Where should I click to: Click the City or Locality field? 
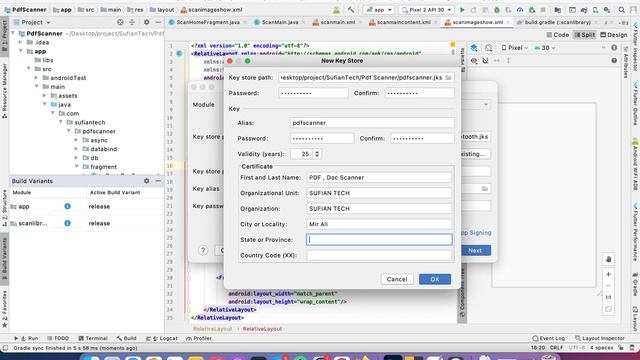coord(379,224)
